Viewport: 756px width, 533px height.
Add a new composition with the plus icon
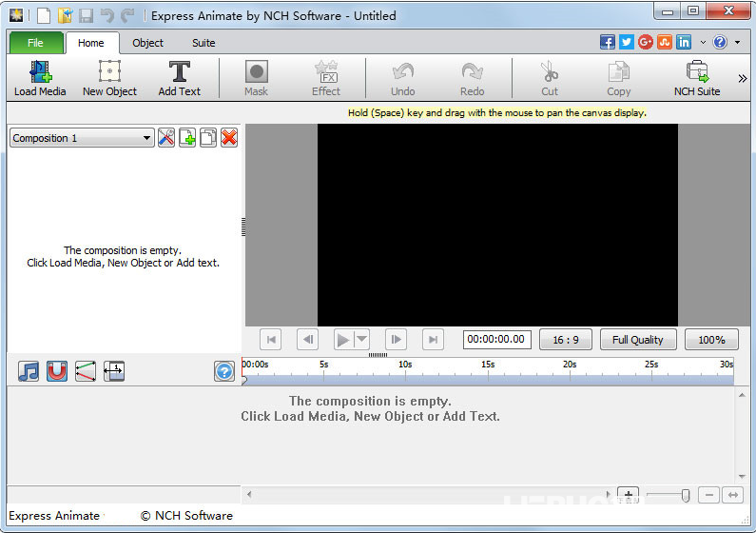tap(187, 138)
